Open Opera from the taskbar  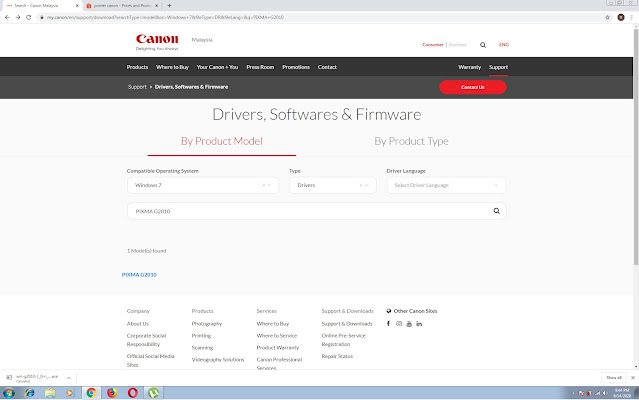coord(132,393)
